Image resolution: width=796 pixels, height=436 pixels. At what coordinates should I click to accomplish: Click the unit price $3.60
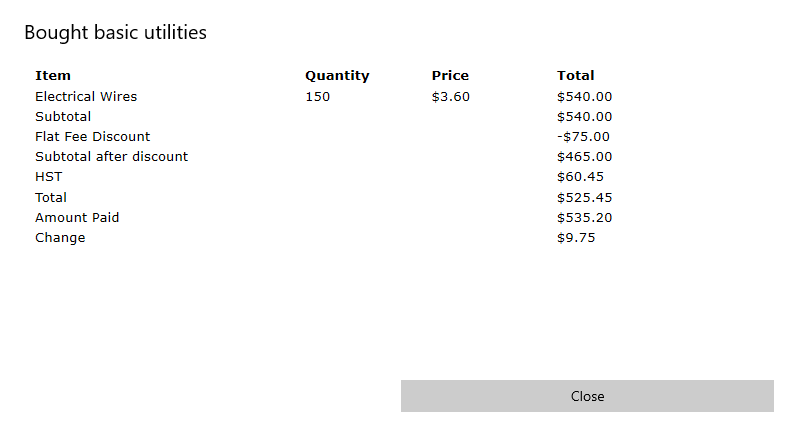451,96
